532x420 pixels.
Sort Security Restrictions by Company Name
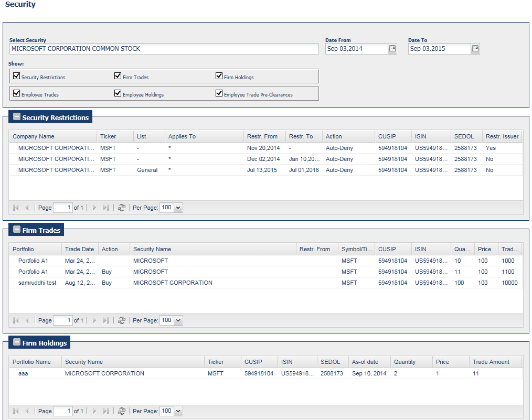click(52, 136)
